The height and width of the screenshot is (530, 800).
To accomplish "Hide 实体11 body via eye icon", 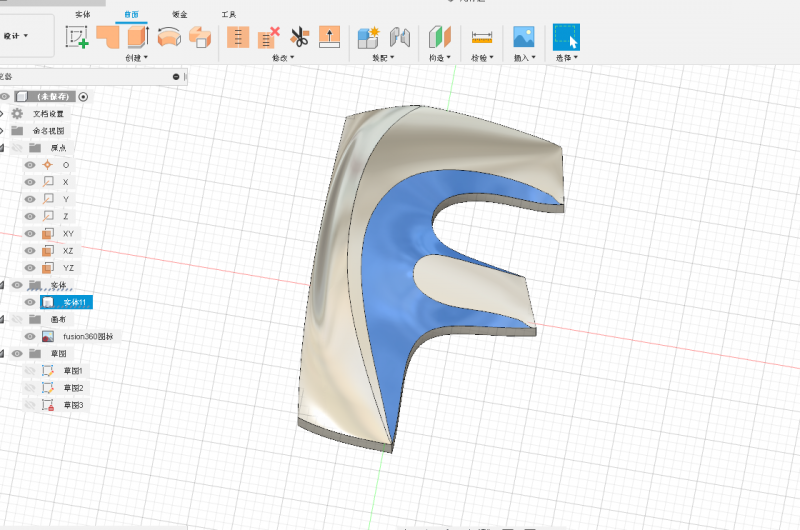I will [30, 302].
